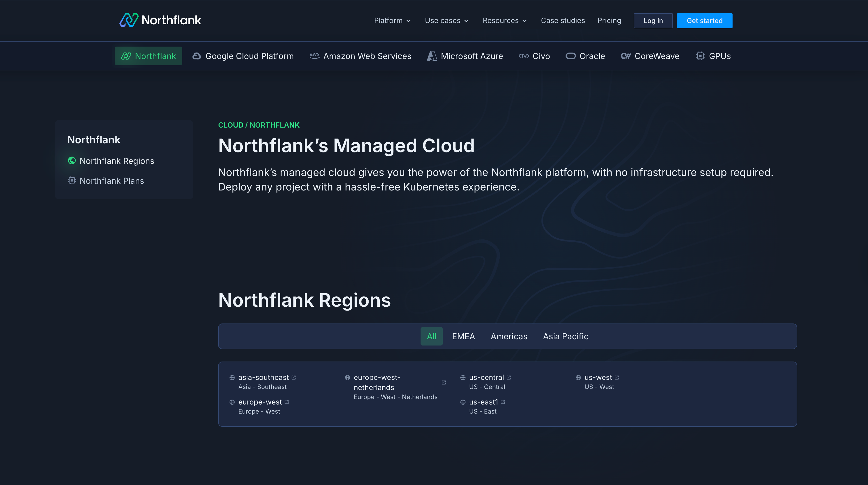Select the Oracle icon
Viewport: 868px width, 485px height.
570,56
